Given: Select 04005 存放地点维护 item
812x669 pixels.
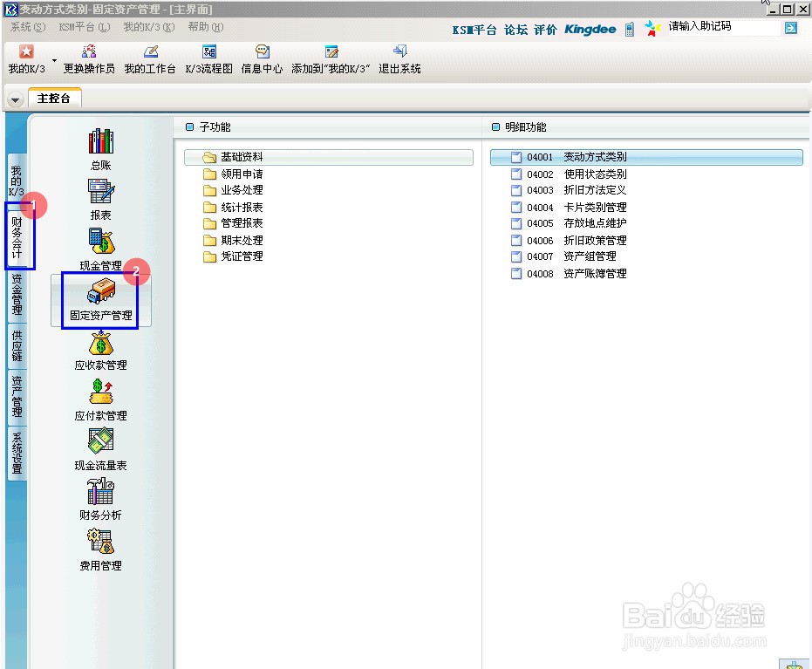Looking at the screenshot, I should click(569, 223).
